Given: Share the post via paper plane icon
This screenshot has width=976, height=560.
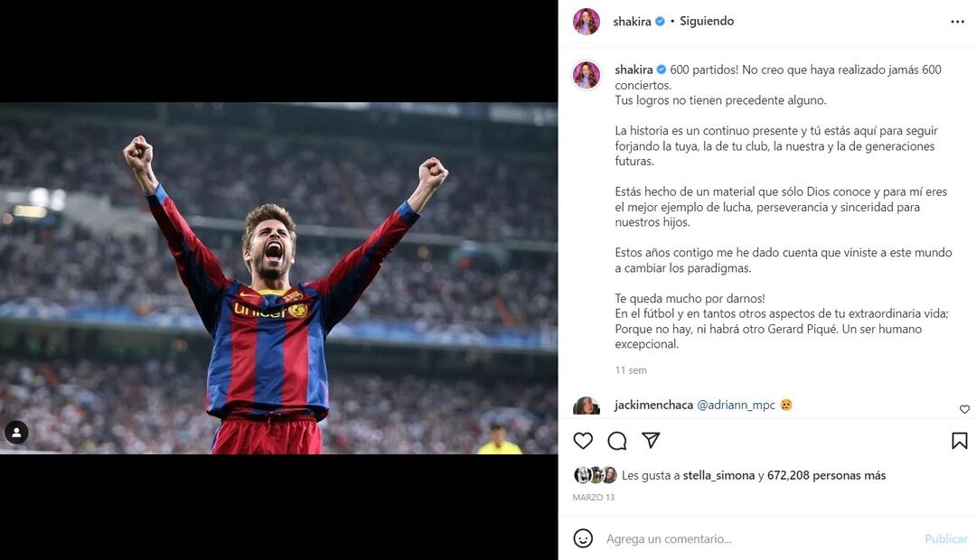Looking at the screenshot, I should tap(651, 441).
